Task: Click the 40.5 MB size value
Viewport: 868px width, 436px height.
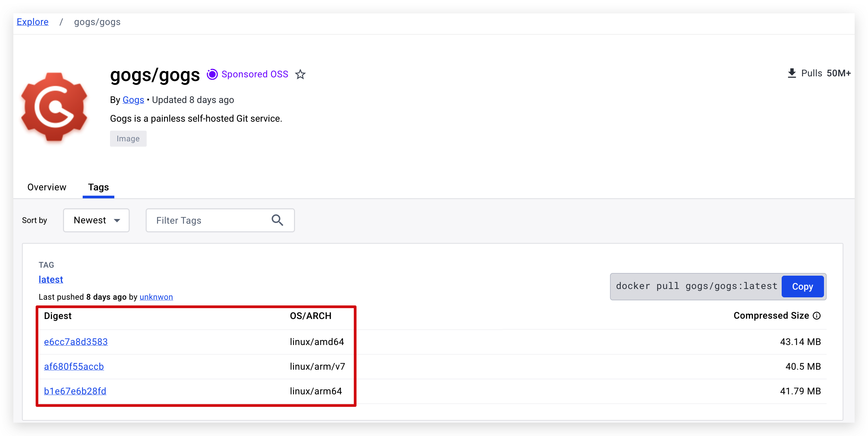Action: click(x=803, y=366)
